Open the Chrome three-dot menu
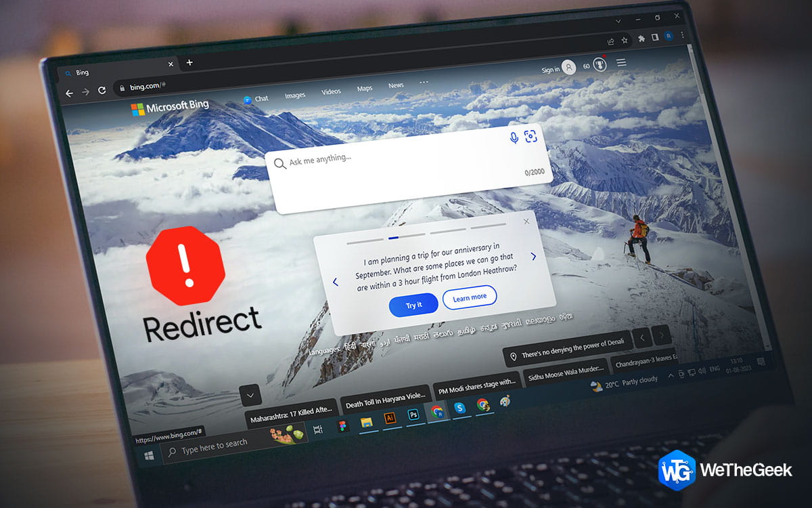The width and height of the screenshot is (812, 508). point(683,34)
